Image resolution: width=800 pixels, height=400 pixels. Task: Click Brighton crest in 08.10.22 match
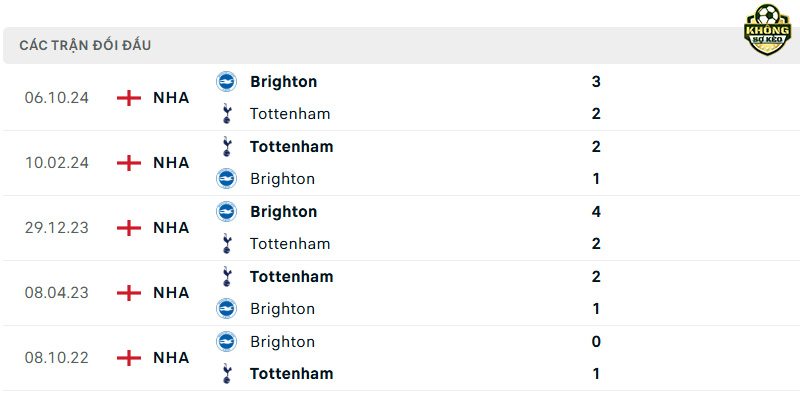click(x=226, y=341)
